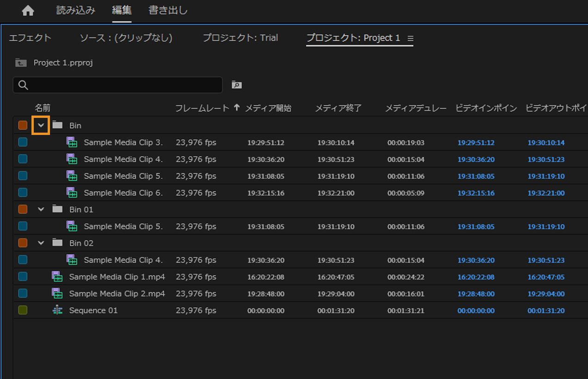The height and width of the screenshot is (379, 588).
Task: Switch to the 編集 workspace tab
Action: (x=122, y=10)
